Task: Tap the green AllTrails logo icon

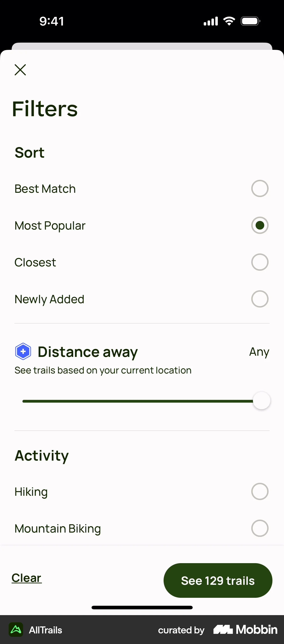Action: [16, 630]
